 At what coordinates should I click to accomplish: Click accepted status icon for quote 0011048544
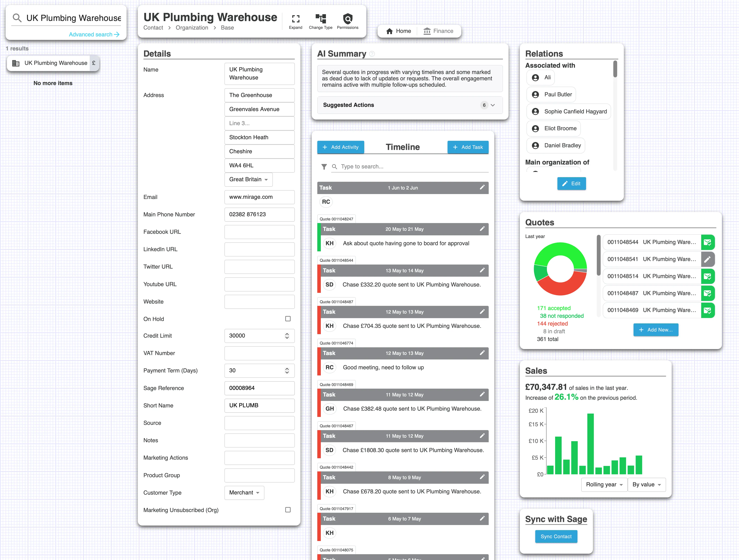[708, 242]
